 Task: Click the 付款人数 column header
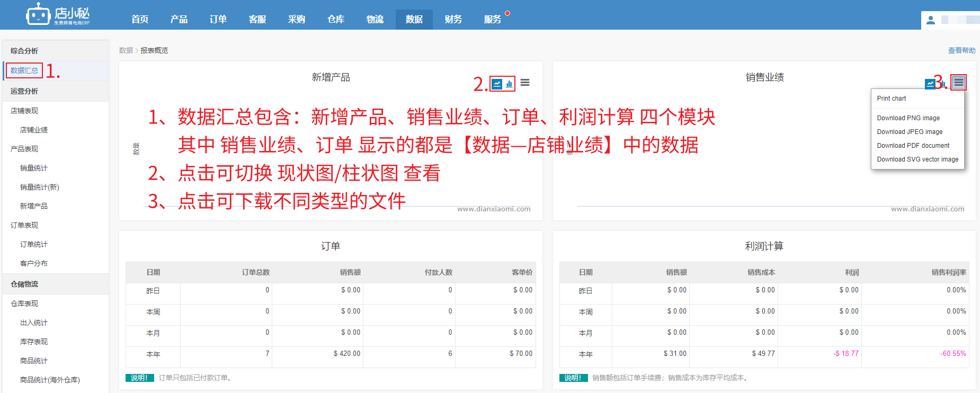point(439,272)
